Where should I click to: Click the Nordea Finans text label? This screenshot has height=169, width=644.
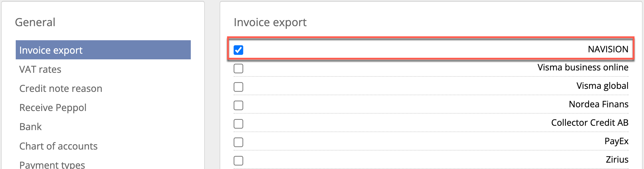pyautogui.click(x=598, y=104)
